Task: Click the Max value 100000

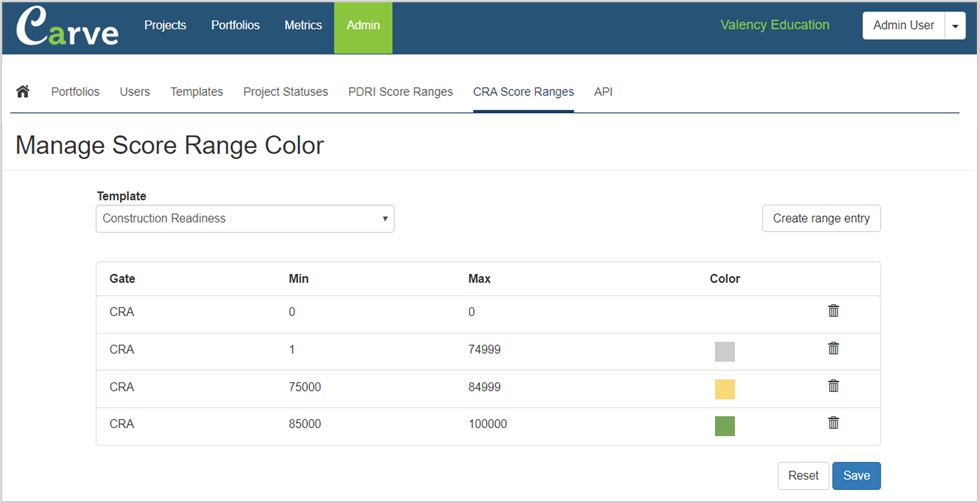Action: 488,424
